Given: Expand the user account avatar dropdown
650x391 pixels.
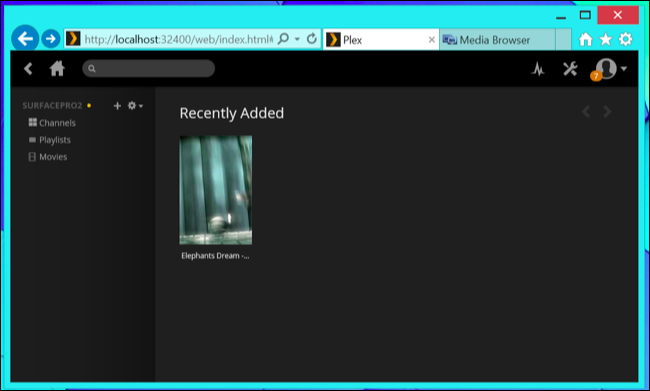Looking at the screenshot, I should click(611, 68).
